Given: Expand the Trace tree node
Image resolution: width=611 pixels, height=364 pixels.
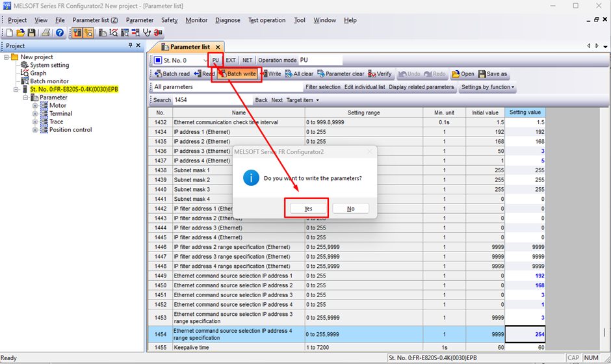Looking at the screenshot, I should [x=35, y=122].
